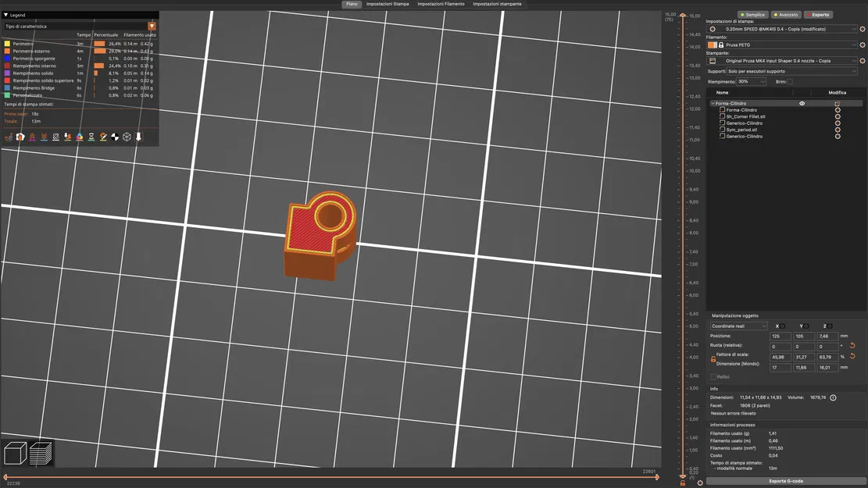Toggle the retractions display icon in the legend toolbar

click(32, 137)
